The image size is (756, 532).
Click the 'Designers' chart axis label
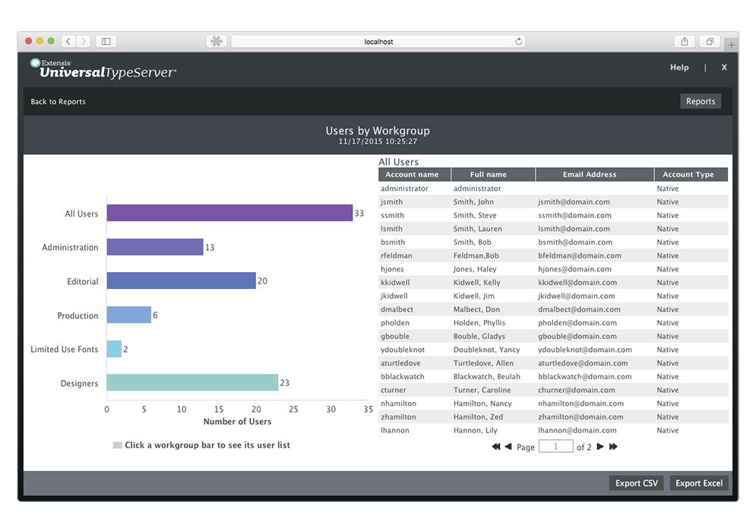coord(79,384)
